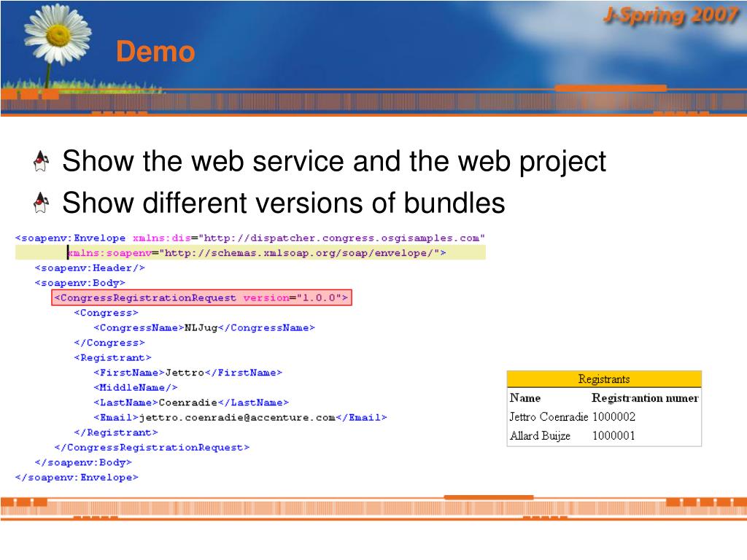Viewport: 747px width, 560px height.
Task: Click the CongressRegistrationRequest version="1.0.0" line
Action: (201, 297)
